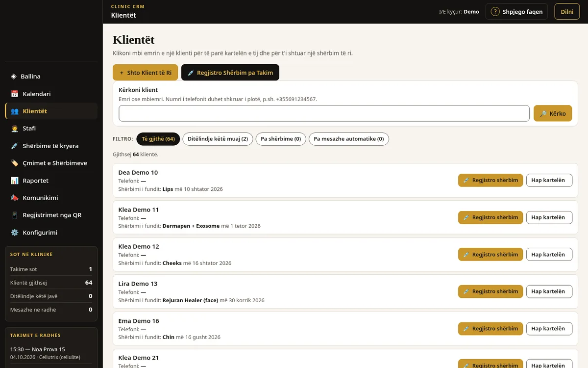Click client name Klea Demo 11

(139, 210)
